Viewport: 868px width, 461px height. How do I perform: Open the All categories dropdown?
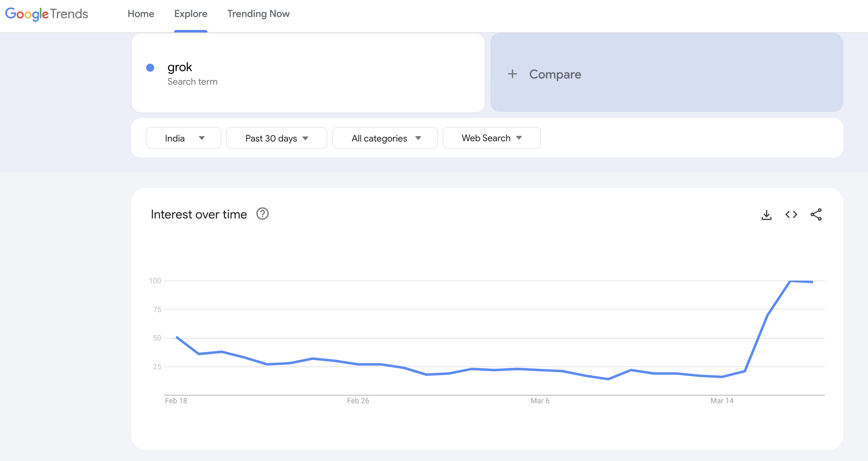pos(385,138)
